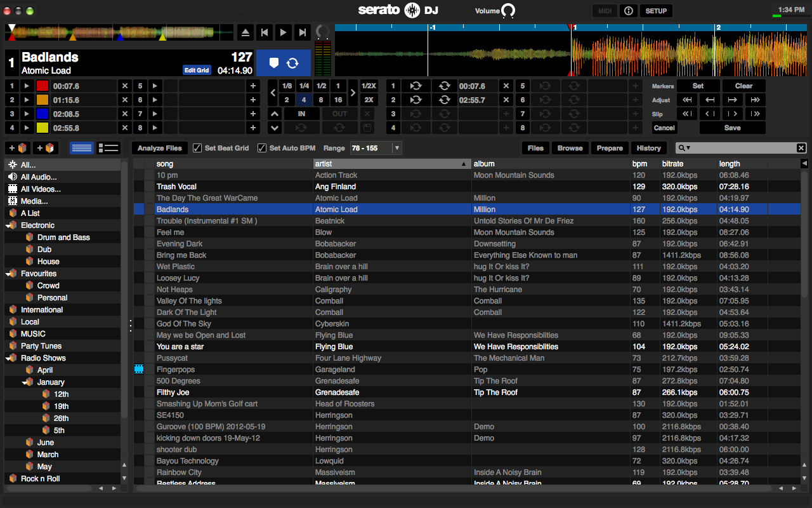The image size is (812, 508).
Task: Add new crate icon
Action: pos(17,148)
